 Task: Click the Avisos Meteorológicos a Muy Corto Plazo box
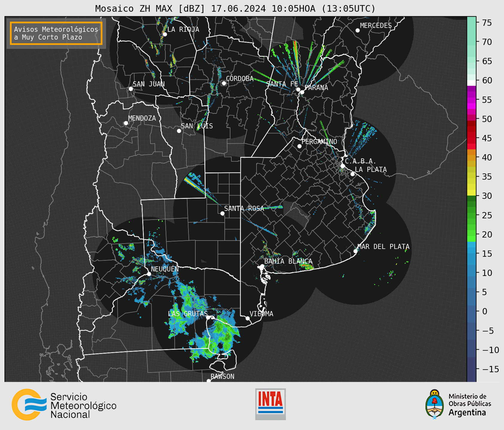tap(56, 33)
